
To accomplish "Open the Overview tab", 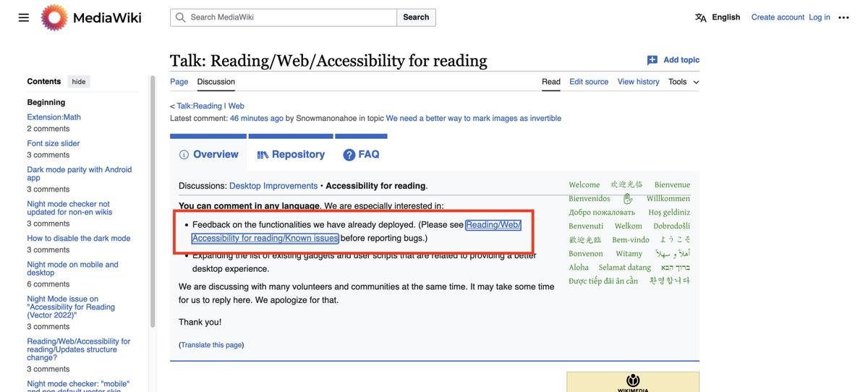I will [x=208, y=154].
